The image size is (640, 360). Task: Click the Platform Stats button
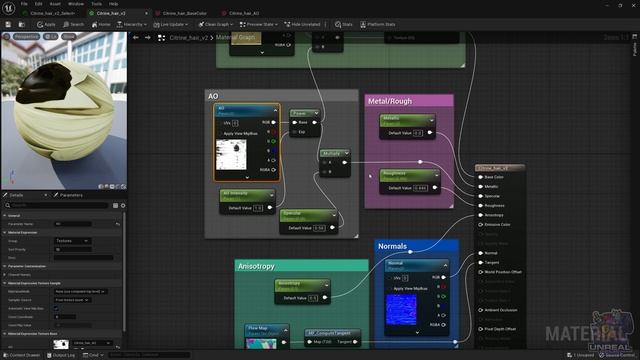[378, 24]
